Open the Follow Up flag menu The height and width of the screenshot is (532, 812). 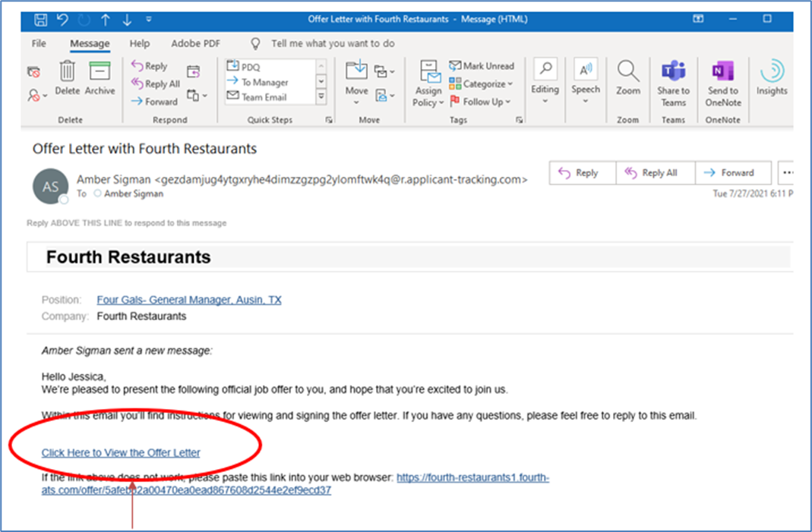pos(480,102)
